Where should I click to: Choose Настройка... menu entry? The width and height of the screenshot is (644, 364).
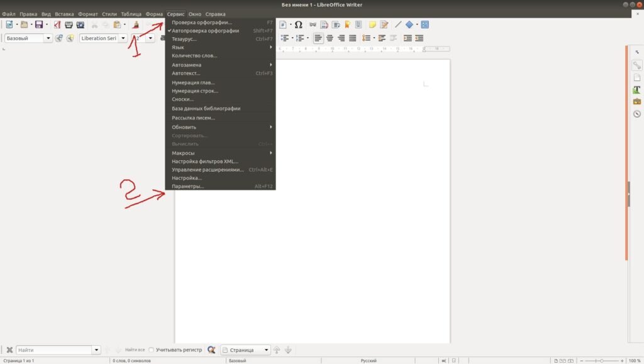(x=220, y=178)
